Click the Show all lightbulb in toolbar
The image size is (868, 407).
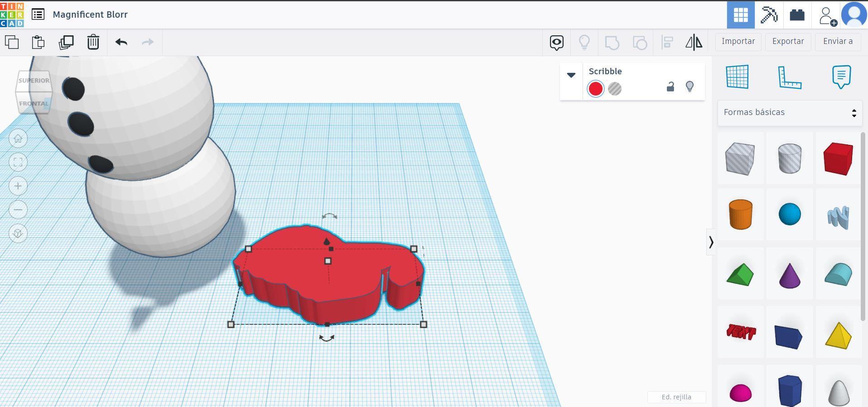584,43
